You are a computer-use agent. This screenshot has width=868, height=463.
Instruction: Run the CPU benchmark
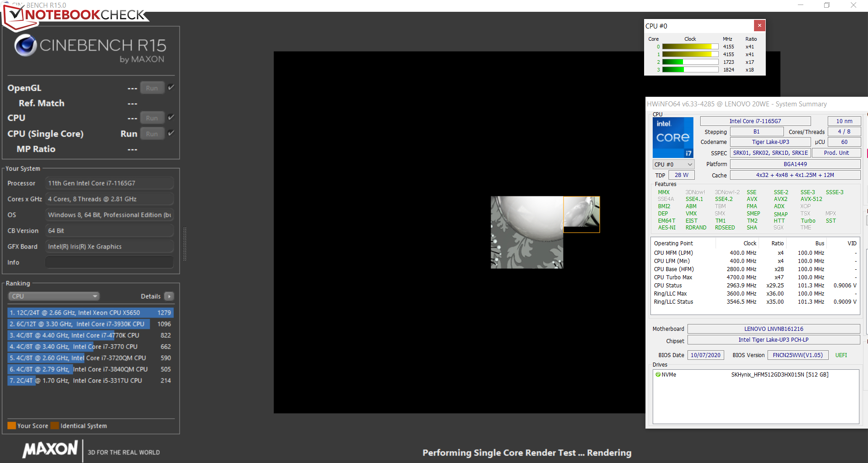pos(152,118)
